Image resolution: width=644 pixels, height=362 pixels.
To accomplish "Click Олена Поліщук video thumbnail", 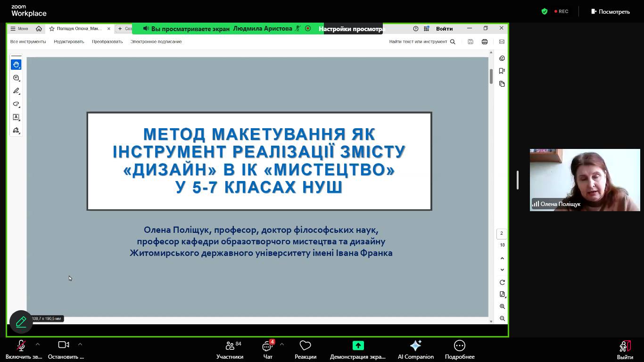I will 585,180.
